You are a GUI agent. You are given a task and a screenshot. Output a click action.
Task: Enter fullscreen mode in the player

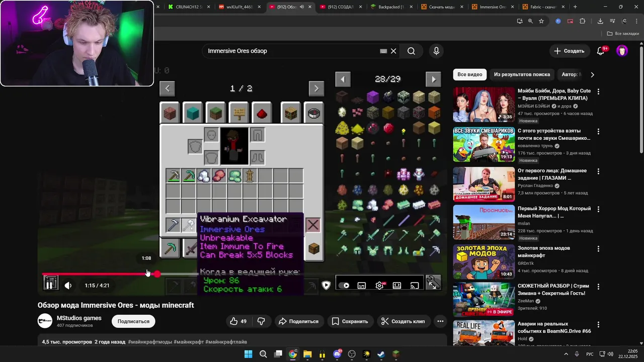433,285
